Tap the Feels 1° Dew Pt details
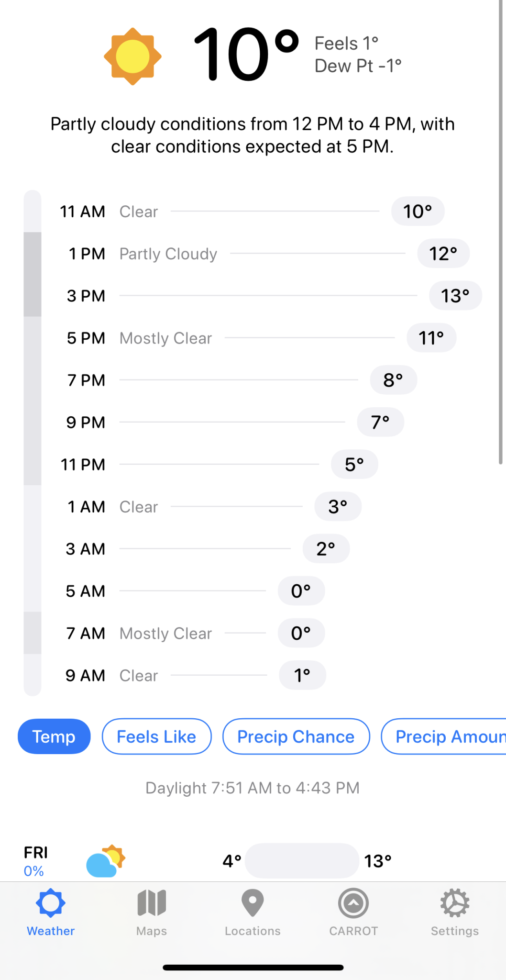Screen dimensions: 506x980 click(x=358, y=55)
